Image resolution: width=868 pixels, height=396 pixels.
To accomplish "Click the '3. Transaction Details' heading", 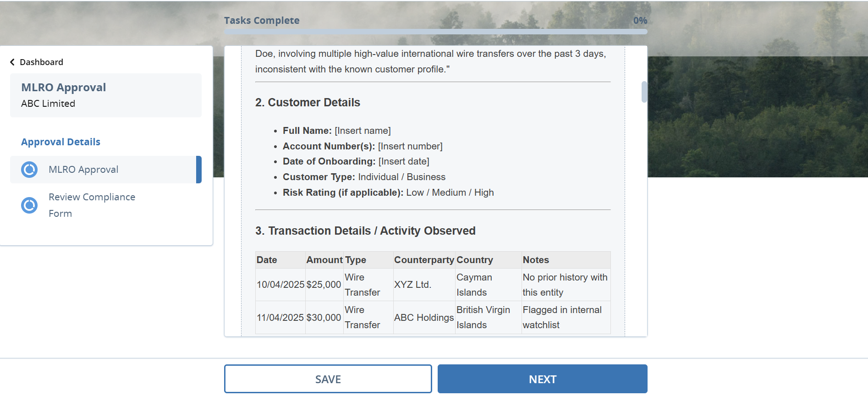I will point(365,231).
